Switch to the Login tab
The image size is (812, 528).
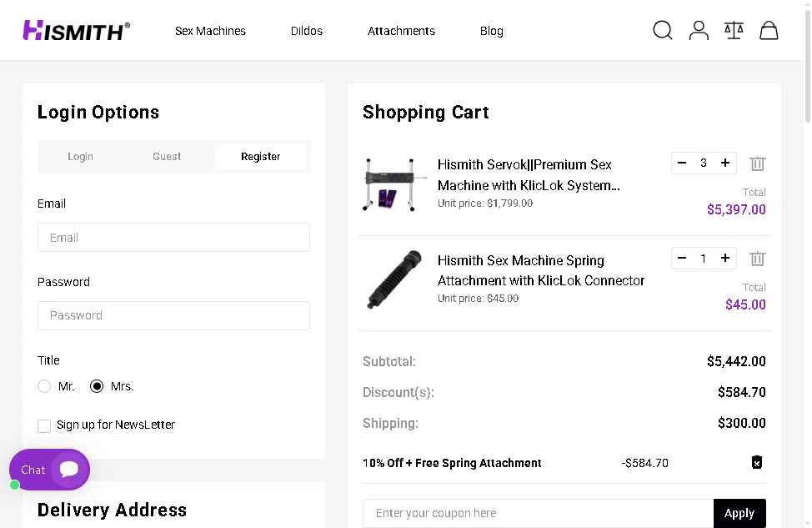coord(80,157)
